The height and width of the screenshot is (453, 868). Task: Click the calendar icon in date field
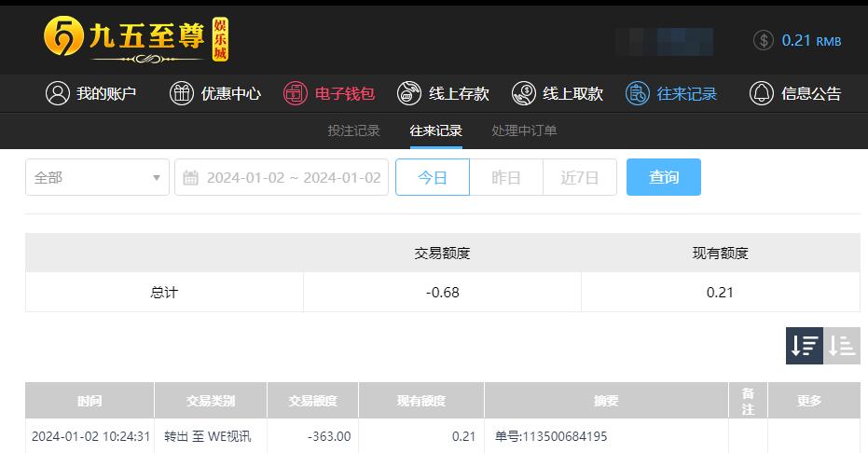(190, 177)
